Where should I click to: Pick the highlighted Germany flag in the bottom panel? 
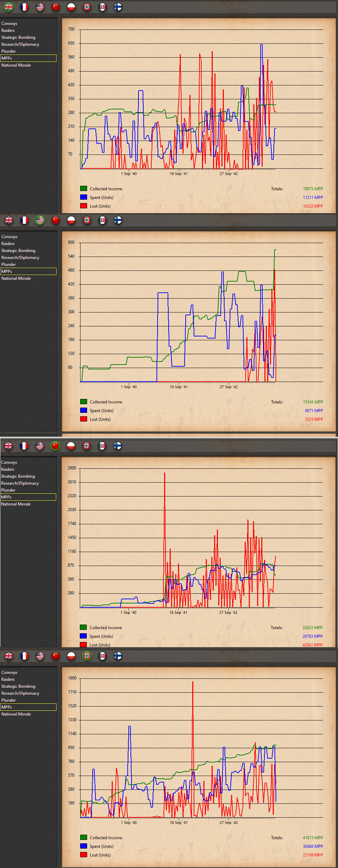tap(87, 656)
